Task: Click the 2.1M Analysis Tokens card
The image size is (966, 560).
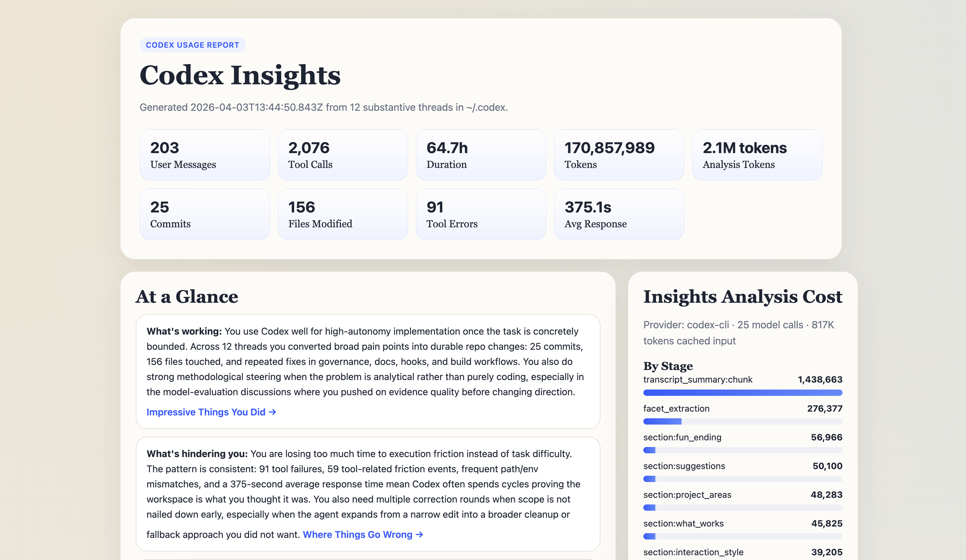Action: click(757, 154)
